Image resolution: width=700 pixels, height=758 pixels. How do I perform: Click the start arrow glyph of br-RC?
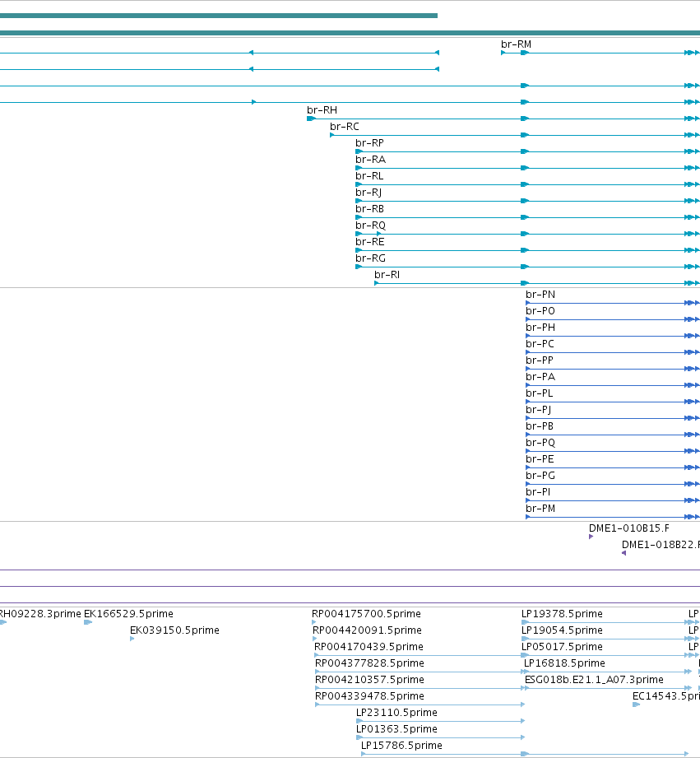pyautogui.click(x=331, y=135)
